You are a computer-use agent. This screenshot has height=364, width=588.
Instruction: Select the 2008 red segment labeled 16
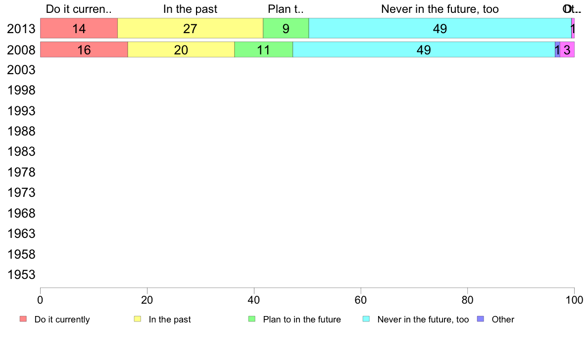(84, 49)
